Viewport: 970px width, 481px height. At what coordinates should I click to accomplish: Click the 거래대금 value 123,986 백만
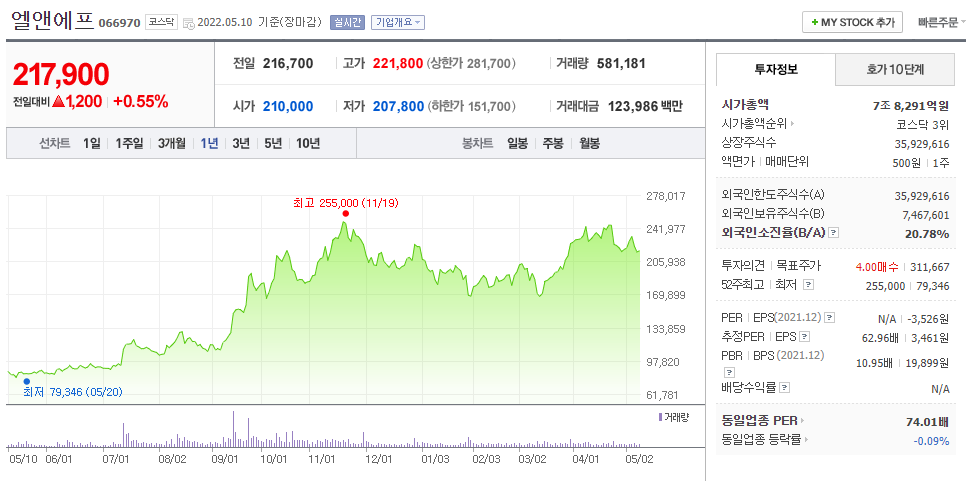(x=645, y=106)
